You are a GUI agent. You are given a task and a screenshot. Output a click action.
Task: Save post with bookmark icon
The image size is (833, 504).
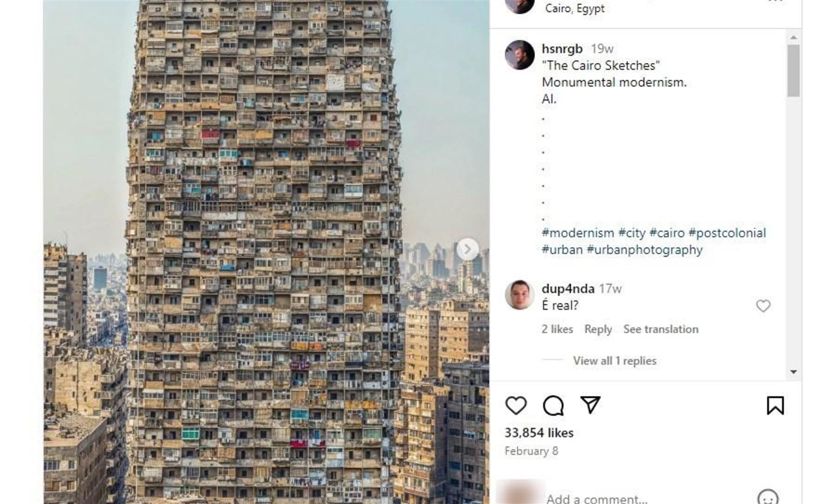click(775, 406)
